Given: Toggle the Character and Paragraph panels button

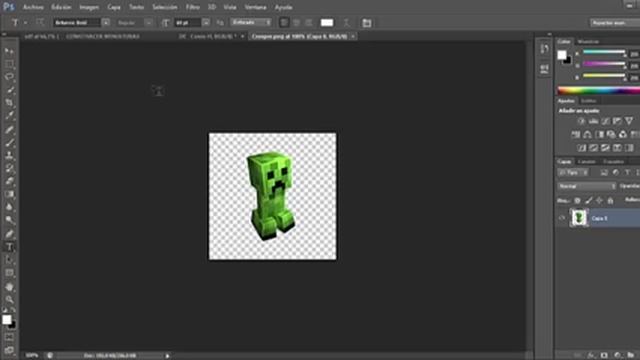Looking at the screenshot, I should (x=367, y=23).
